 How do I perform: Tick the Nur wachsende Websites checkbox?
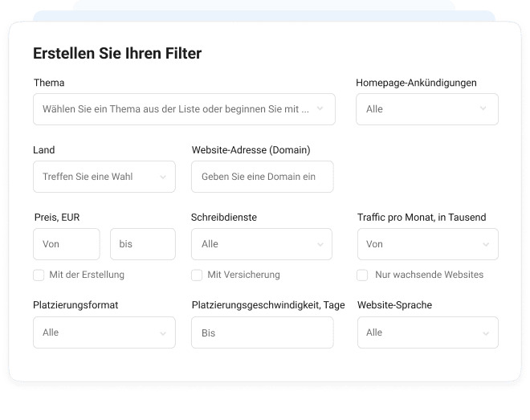pos(362,275)
